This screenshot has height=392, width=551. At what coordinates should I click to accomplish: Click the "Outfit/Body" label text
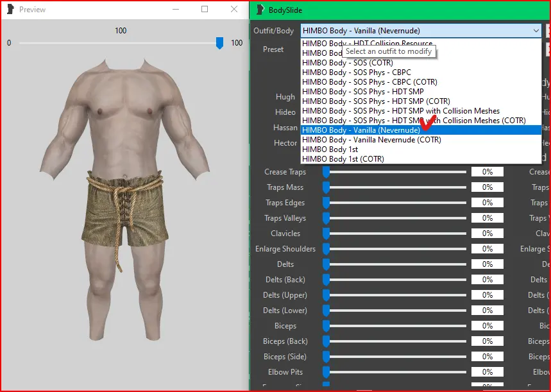274,31
